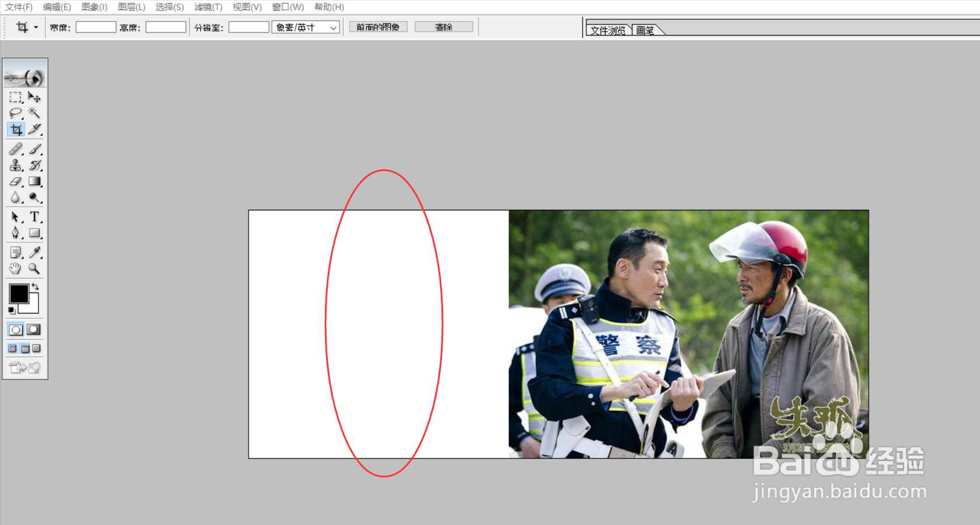
Task: Open the 滤镜(T) menu
Action: (x=208, y=7)
